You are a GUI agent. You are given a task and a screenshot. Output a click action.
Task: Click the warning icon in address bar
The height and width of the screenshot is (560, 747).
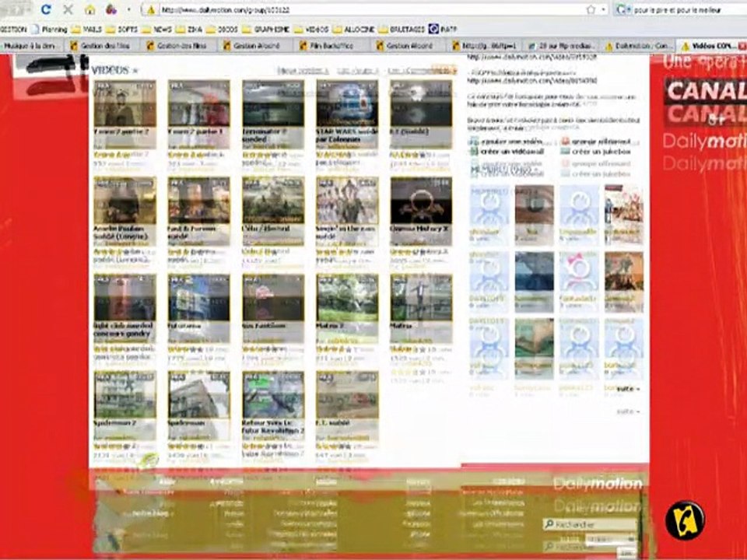151,9
